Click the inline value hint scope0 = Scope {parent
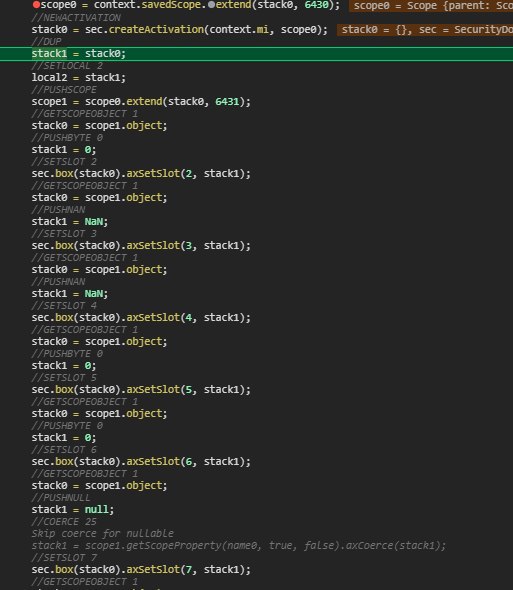This screenshot has width=513, height=590. click(x=431, y=6)
